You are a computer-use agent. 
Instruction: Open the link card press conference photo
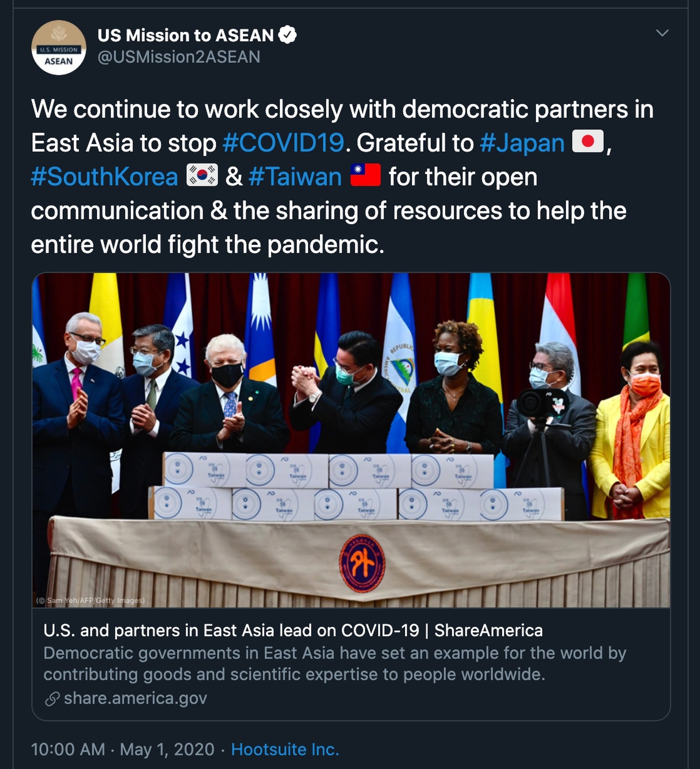[351, 440]
